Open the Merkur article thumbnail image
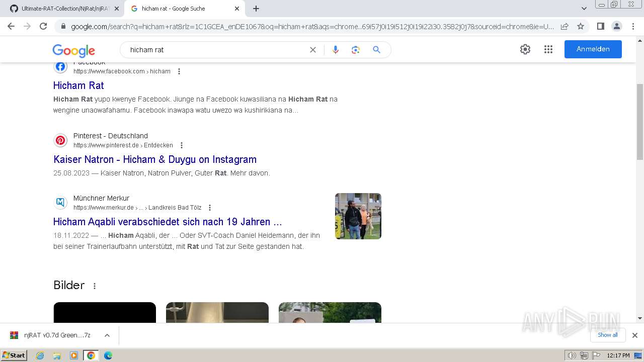Viewport: 644px width, 362px height. 358,216
